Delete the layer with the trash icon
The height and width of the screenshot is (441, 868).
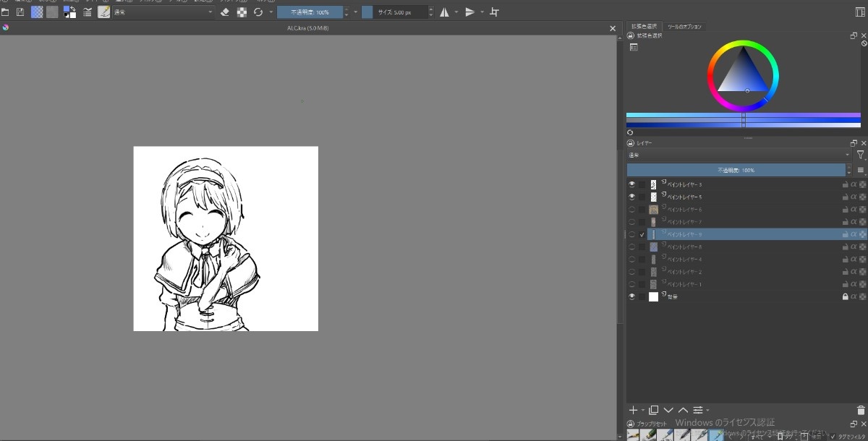[x=861, y=410]
